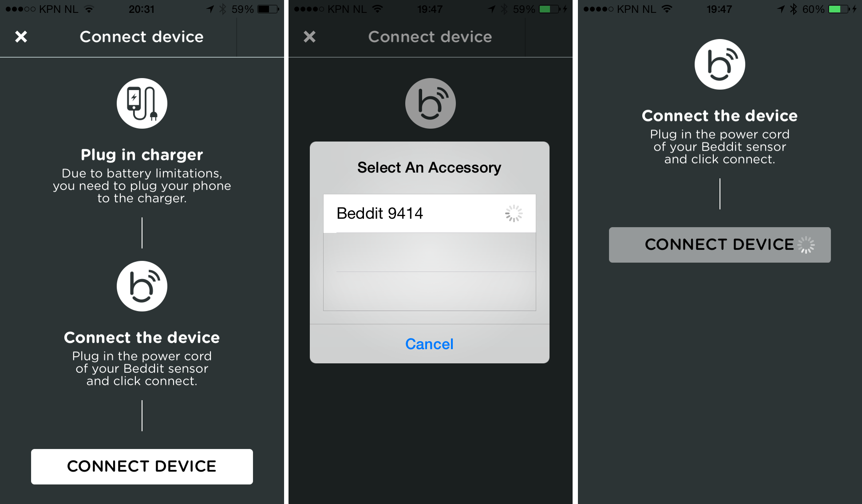Tap the phone charger plug icon
This screenshot has height=504, width=862.
142,103
